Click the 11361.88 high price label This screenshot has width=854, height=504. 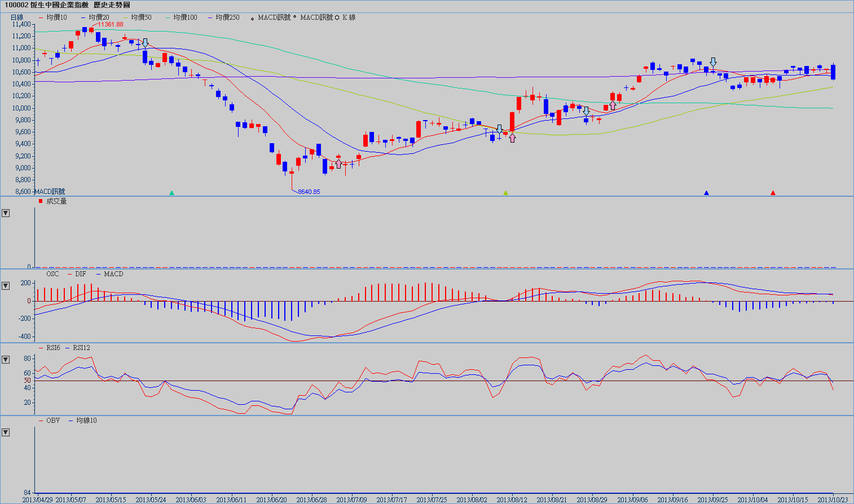110,25
